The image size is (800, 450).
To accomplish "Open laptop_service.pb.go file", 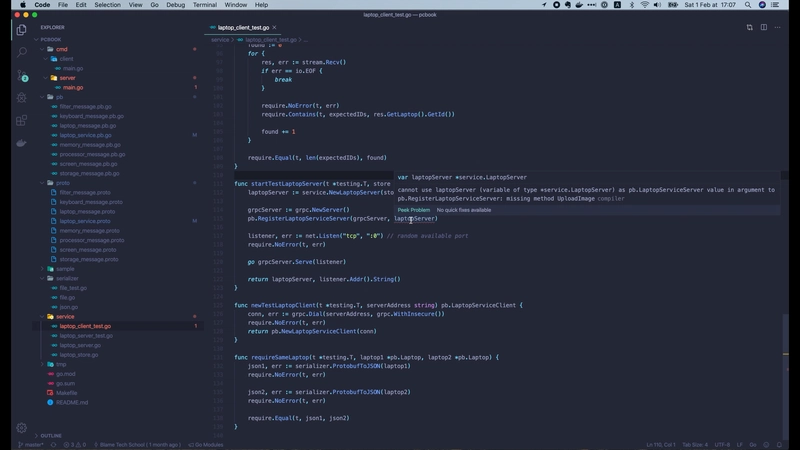I will [85, 135].
